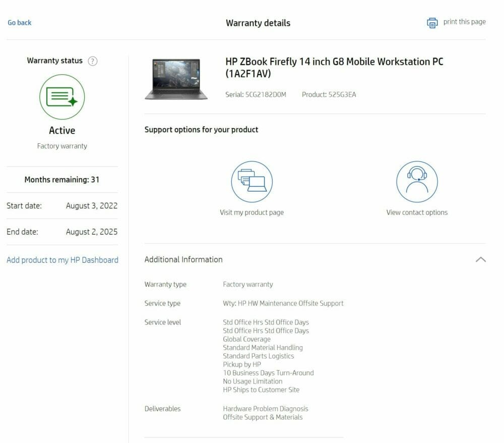Click the Go back link
The width and height of the screenshot is (504, 443).
(x=20, y=23)
